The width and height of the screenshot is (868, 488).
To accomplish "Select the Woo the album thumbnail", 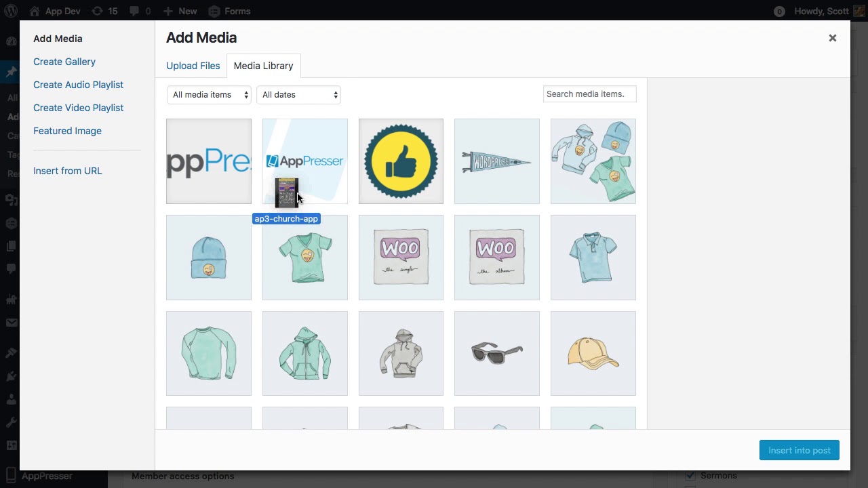I will pyautogui.click(x=497, y=258).
